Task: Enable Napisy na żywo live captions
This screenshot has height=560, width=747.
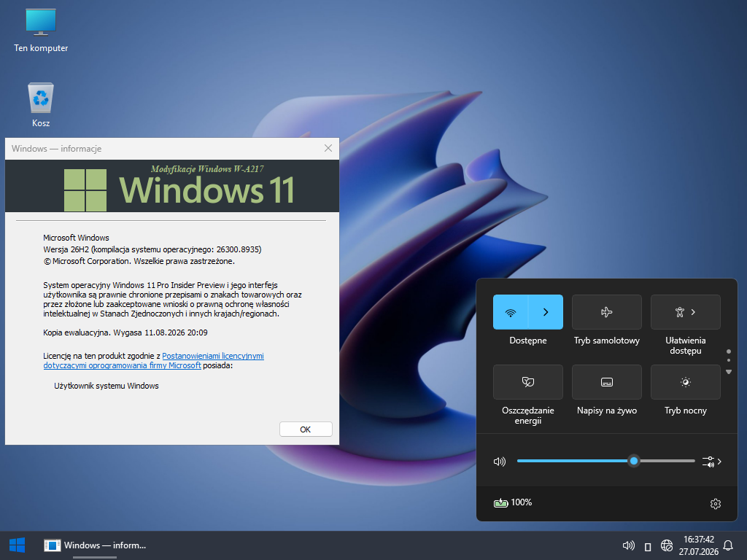Action: coord(606,382)
